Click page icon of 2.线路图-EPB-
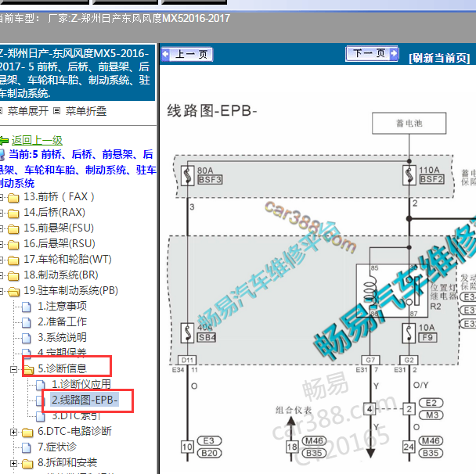476x474 pixels. click(41, 401)
